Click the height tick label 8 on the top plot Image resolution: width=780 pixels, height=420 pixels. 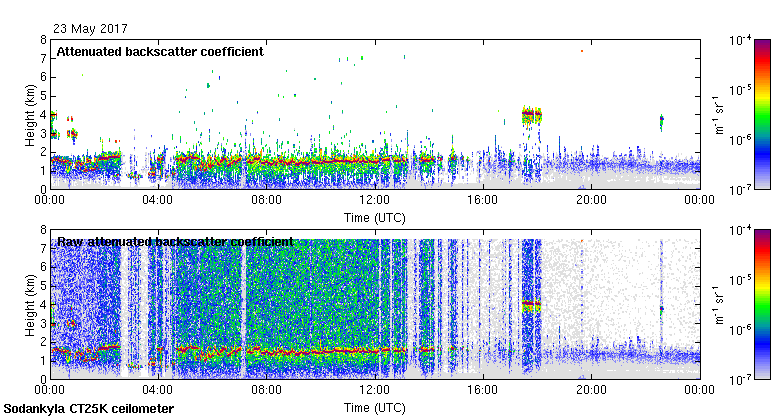(43, 40)
